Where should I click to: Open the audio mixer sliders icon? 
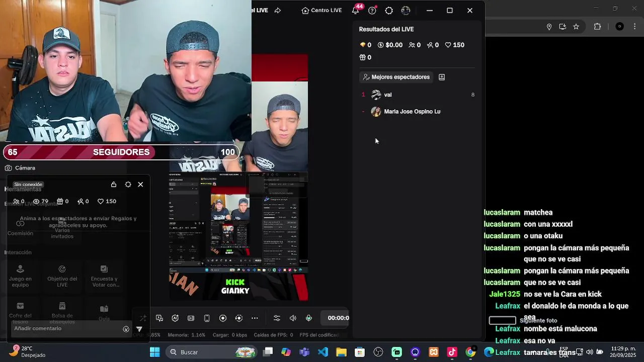tap(277, 318)
